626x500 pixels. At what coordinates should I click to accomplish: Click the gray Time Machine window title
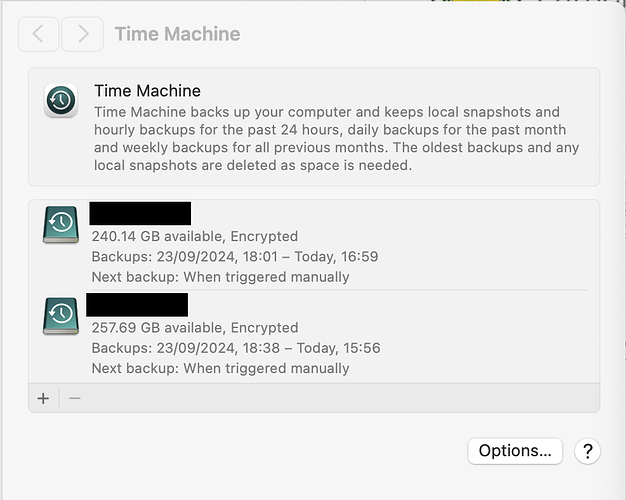(x=178, y=34)
